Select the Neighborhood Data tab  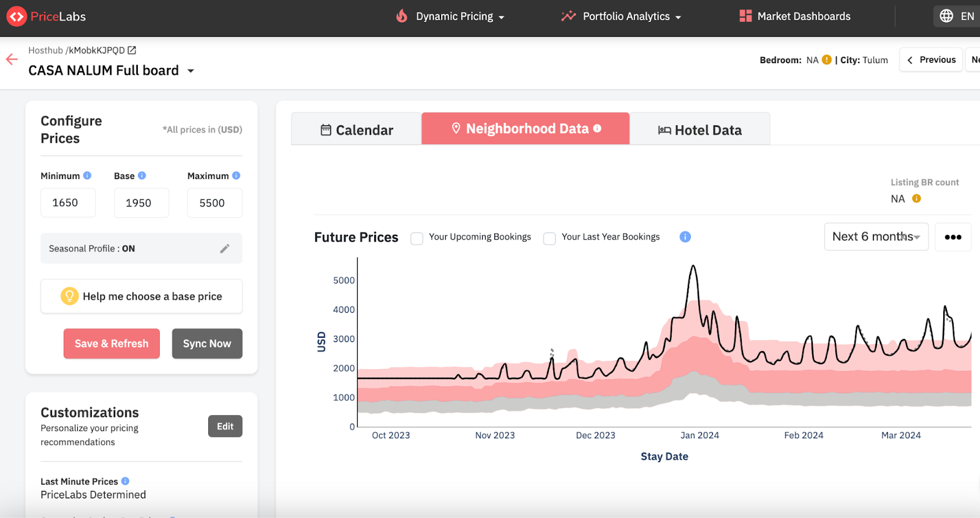pyautogui.click(x=526, y=128)
